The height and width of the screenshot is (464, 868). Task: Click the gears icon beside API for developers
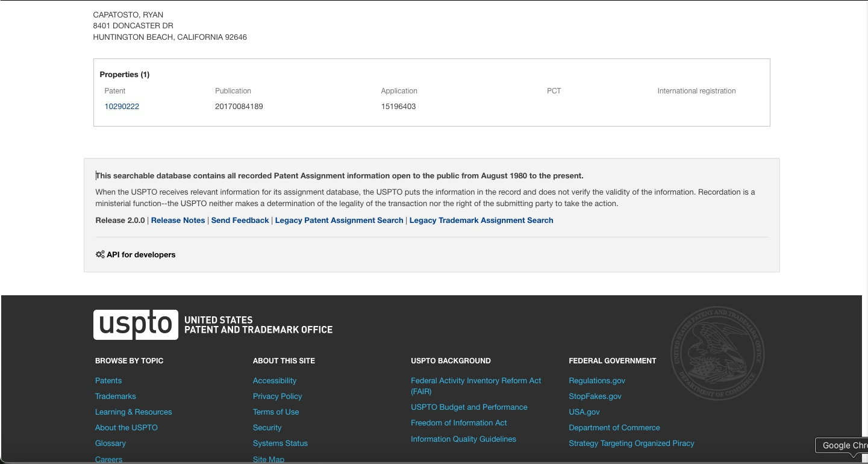[100, 254]
